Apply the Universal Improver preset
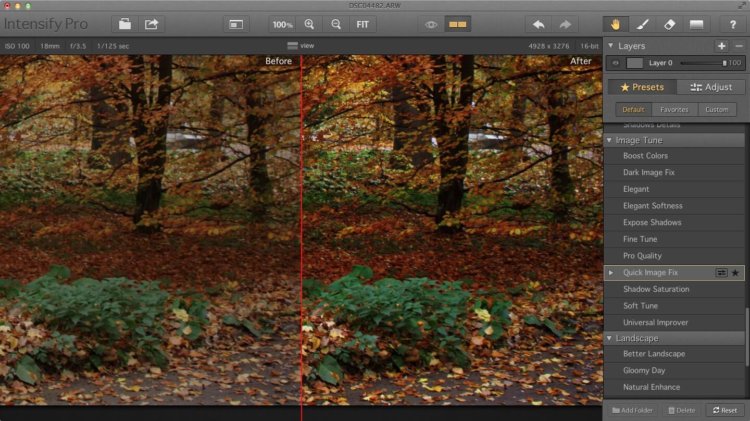Image resolution: width=750 pixels, height=421 pixels. (x=674, y=322)
